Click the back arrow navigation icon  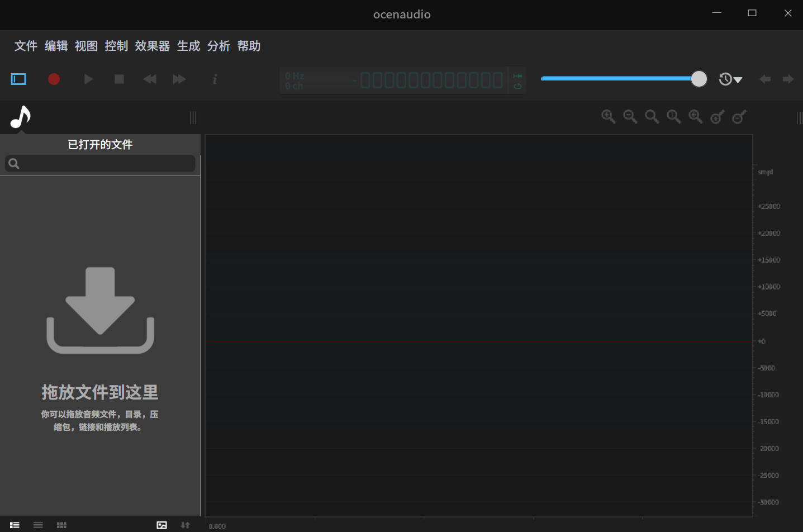[765, 79]
